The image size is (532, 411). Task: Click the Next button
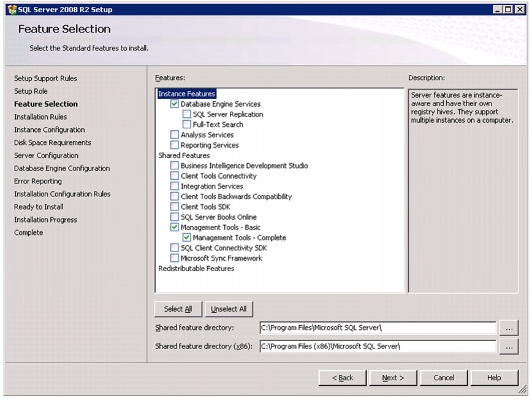tap(393, 378)
